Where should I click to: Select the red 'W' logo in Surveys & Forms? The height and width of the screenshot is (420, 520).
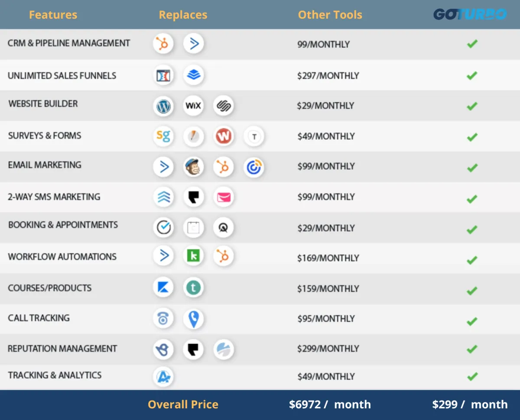(224, 136)
